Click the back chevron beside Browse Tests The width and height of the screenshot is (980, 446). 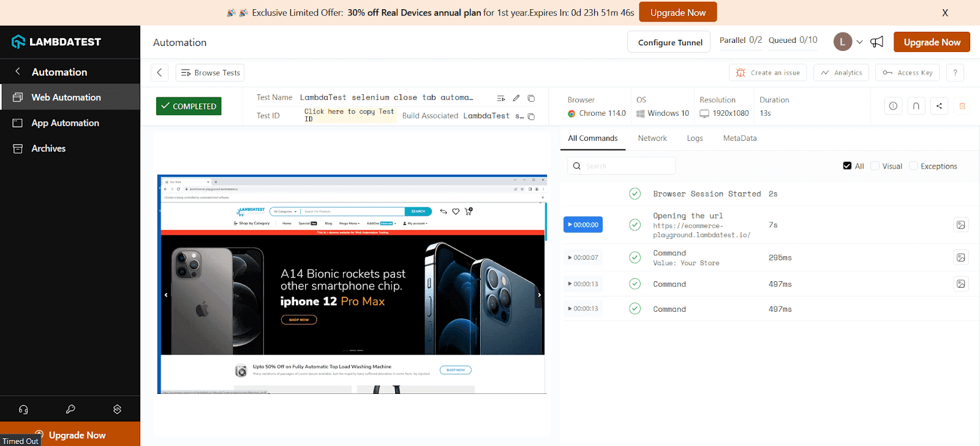[159, 72]
